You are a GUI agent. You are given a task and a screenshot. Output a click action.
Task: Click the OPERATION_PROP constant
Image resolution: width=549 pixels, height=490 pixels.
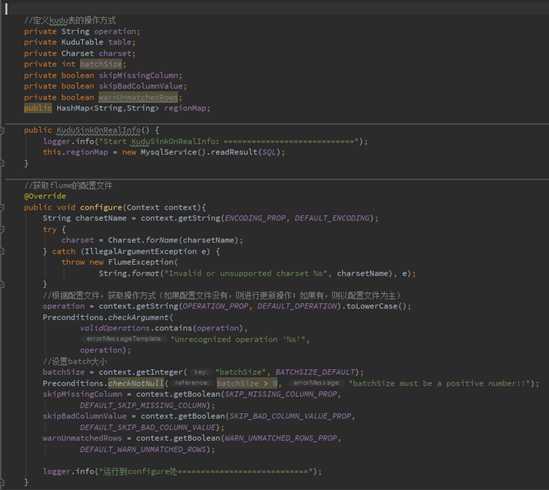click(x=215, y=306)
